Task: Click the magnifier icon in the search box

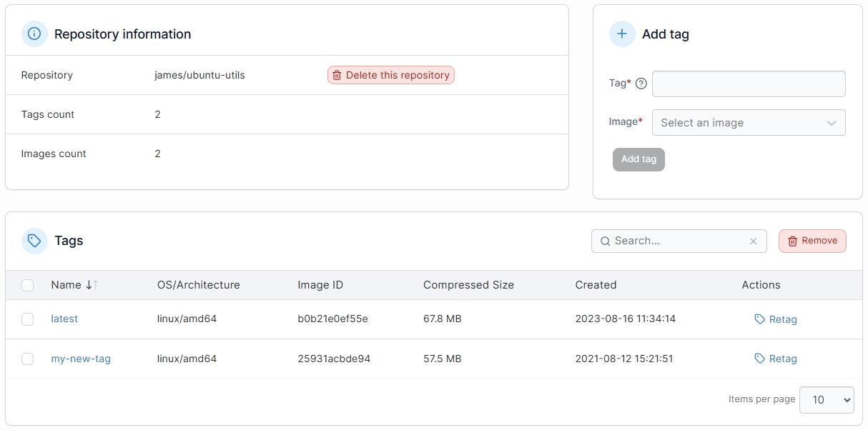Action: [x=605, y=241]
